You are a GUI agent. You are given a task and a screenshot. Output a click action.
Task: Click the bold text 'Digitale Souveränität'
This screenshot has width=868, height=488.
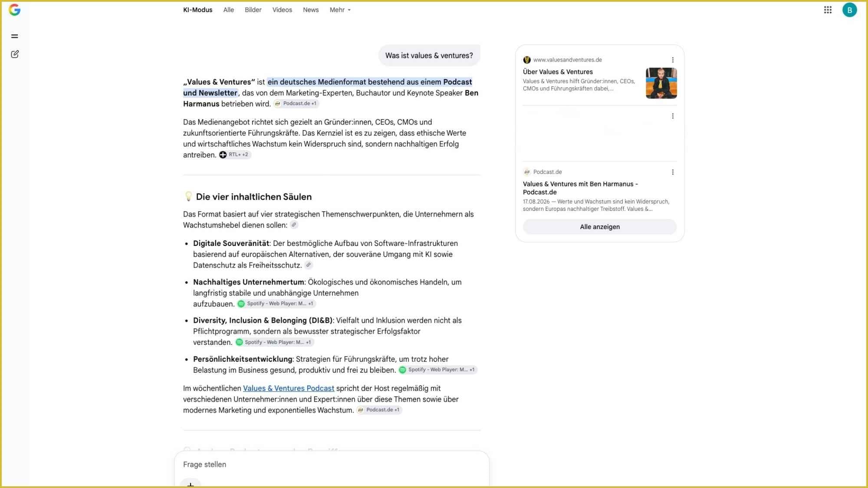click(x=231, y=243)
